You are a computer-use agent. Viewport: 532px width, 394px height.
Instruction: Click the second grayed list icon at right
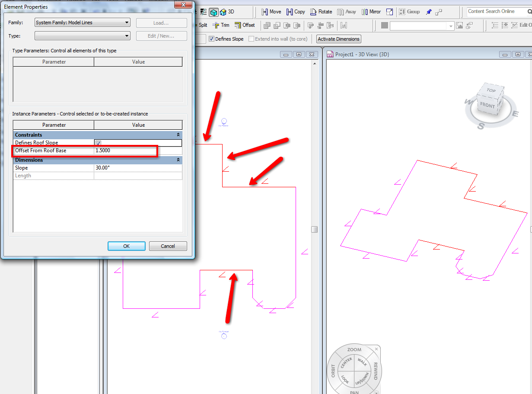505,26
